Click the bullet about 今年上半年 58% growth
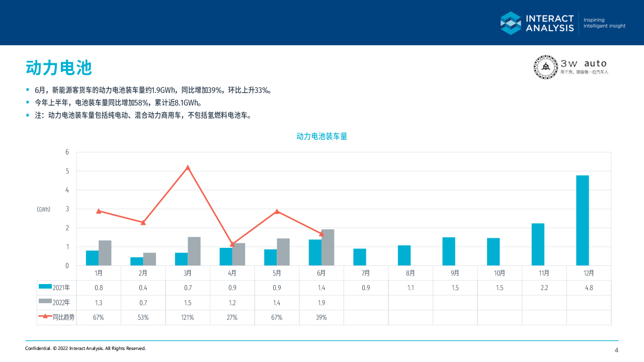This screenshot has height=362, width=644. pos(118,103)
